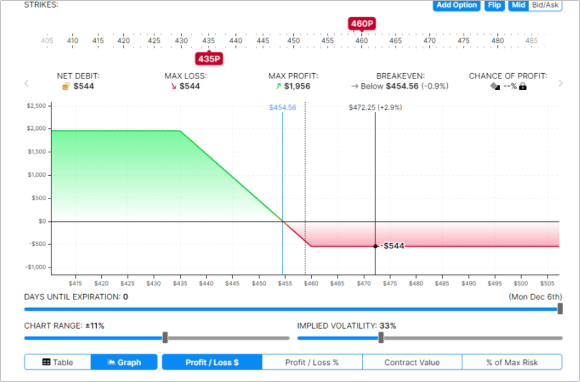Click the Chance of Profit dice icon
Image resolution: width=580 pixels, height=382 pixels.
pyautogui.click(x=495, y=87)
